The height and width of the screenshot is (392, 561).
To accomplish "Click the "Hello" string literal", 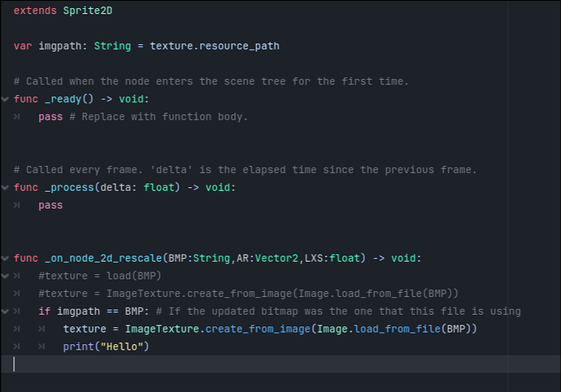I will [122, 346].
